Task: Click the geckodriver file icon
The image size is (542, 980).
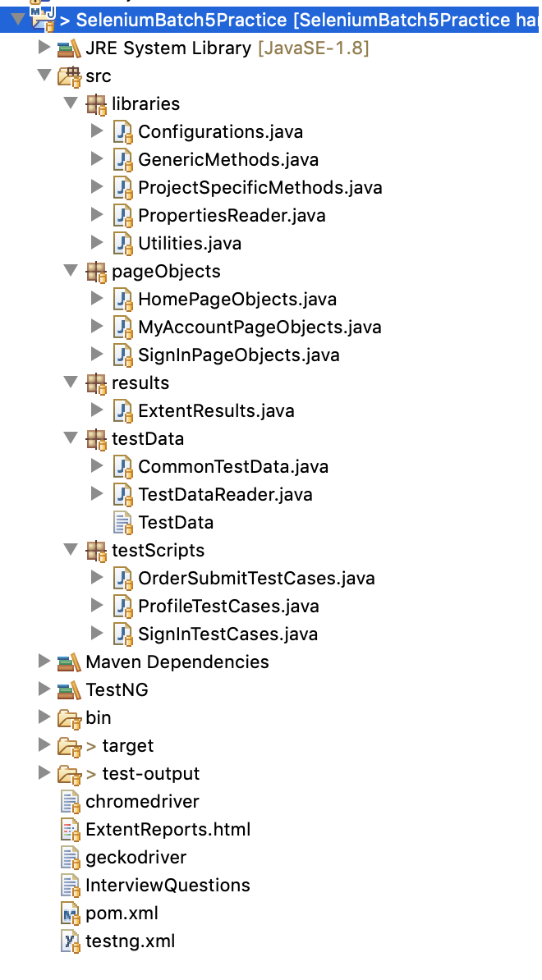Action: click(x=71, y=859)
